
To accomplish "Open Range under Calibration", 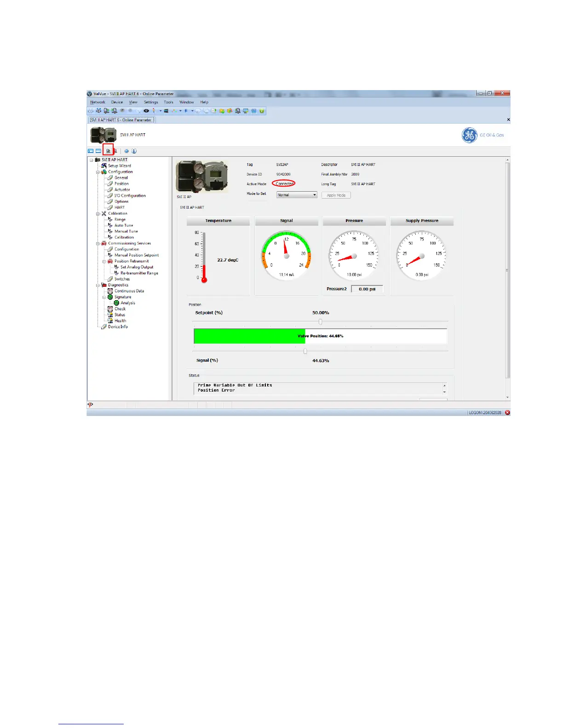I will tap(120, 219).
